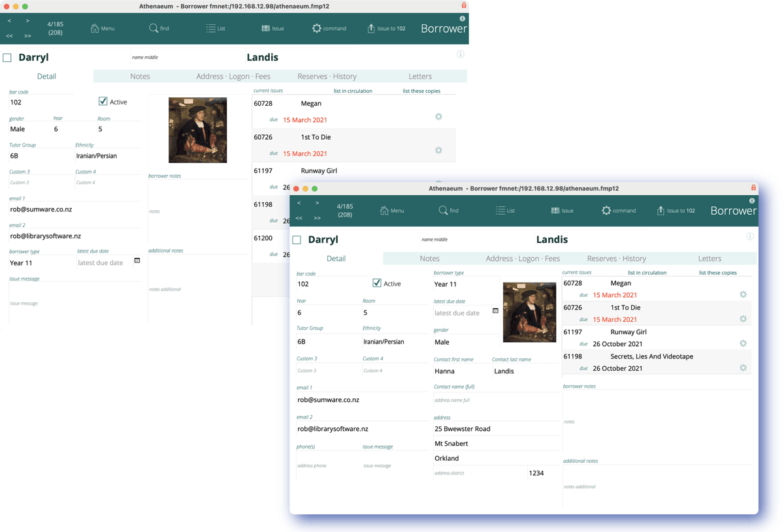The height and width of the screenshot is (532, 784).
Task: Untick the Active checkbox in front window
Action: click(377, 283)
